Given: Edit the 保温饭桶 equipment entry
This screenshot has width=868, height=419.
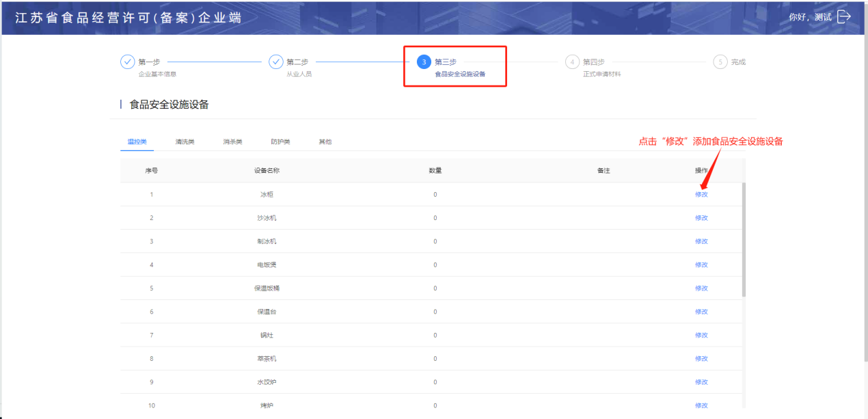Looking at the screenshot, I should (701, 288).
